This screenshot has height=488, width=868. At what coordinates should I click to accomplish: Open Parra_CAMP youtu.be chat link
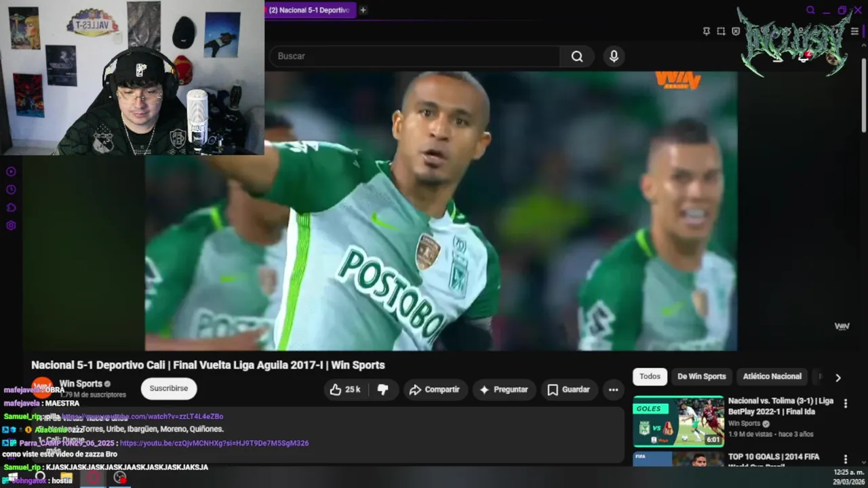[x=214, y=443]
